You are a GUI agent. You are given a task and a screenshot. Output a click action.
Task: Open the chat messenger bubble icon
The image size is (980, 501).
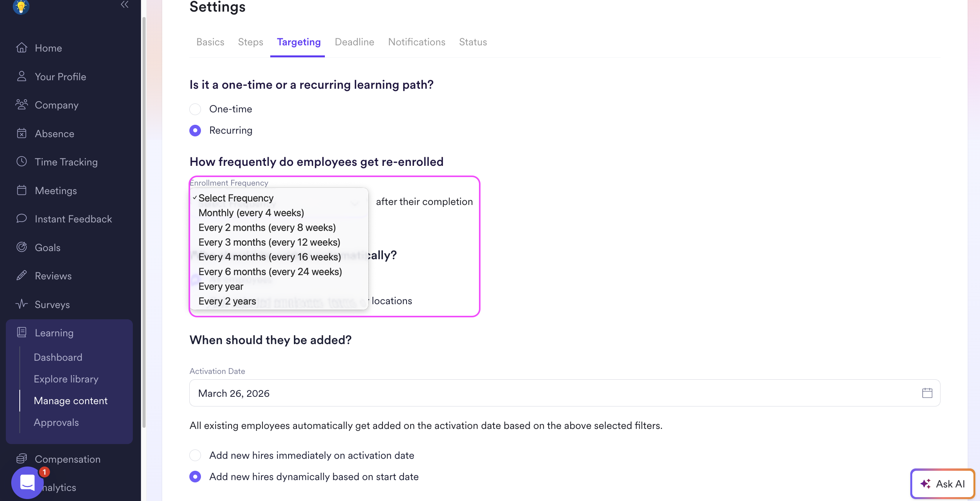pos(27,482)
